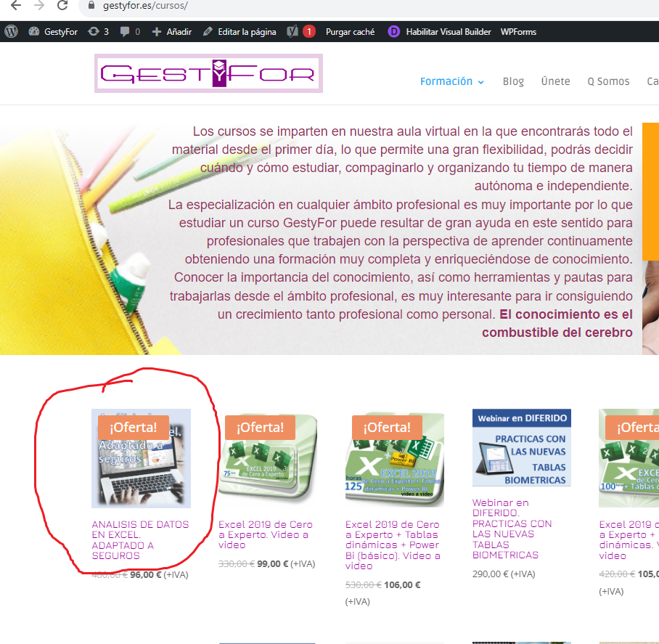Reload the page with refresh icon

click(x=62, y=6)
